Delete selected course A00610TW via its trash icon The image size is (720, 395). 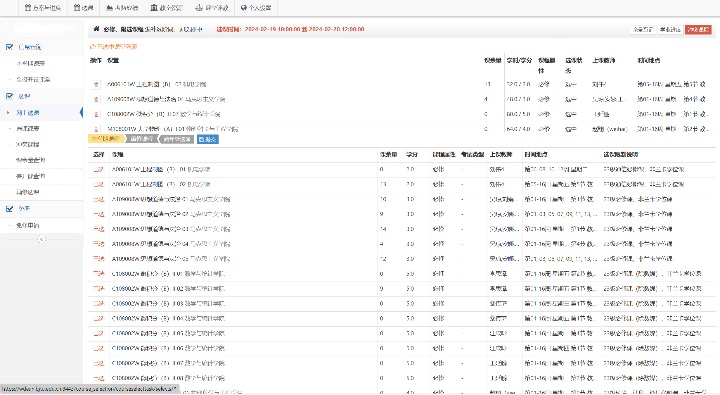96,85
